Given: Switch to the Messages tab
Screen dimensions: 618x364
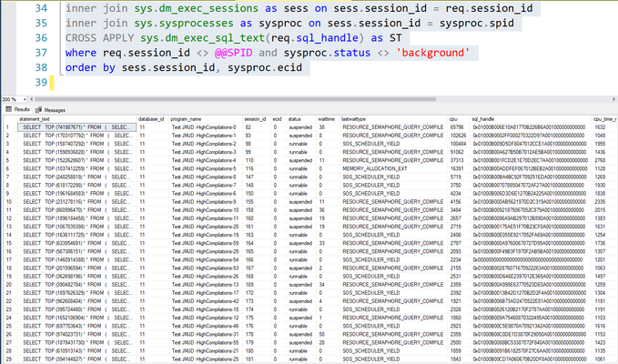Looking at the screenshot, I should [x=55, y=110].
